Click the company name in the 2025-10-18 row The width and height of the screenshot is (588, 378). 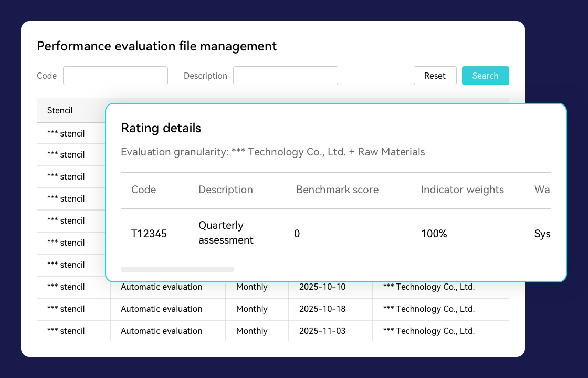coord(428,309)
